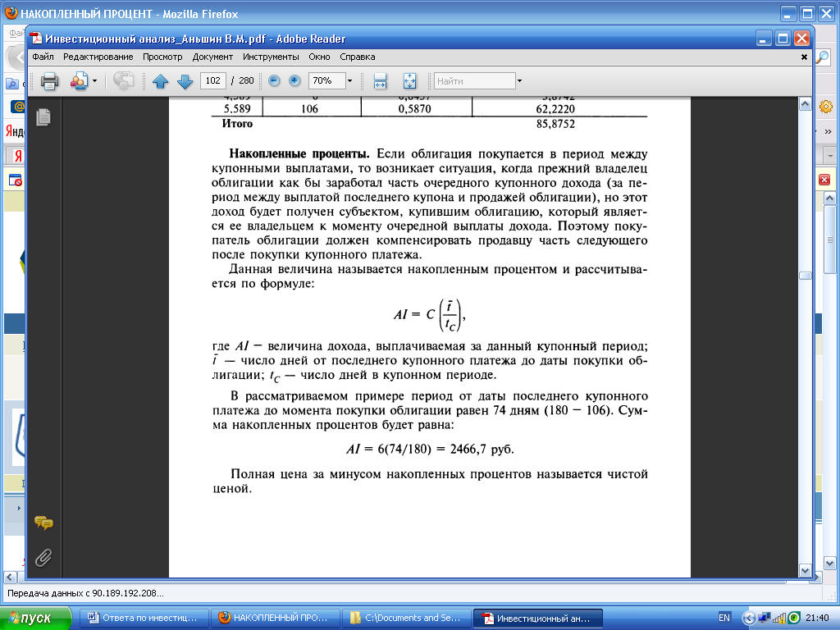This screenshot has width=840, height=630.
Task: Click the 21:40 clock in taskbar
Action: (x=817, y=619)
